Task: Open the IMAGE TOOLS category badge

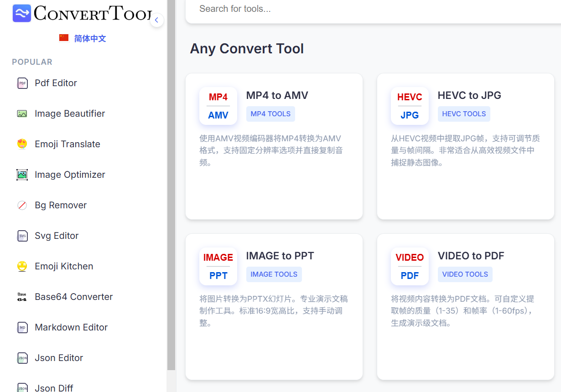Action: pyautogui.click(x=274, y=274)
